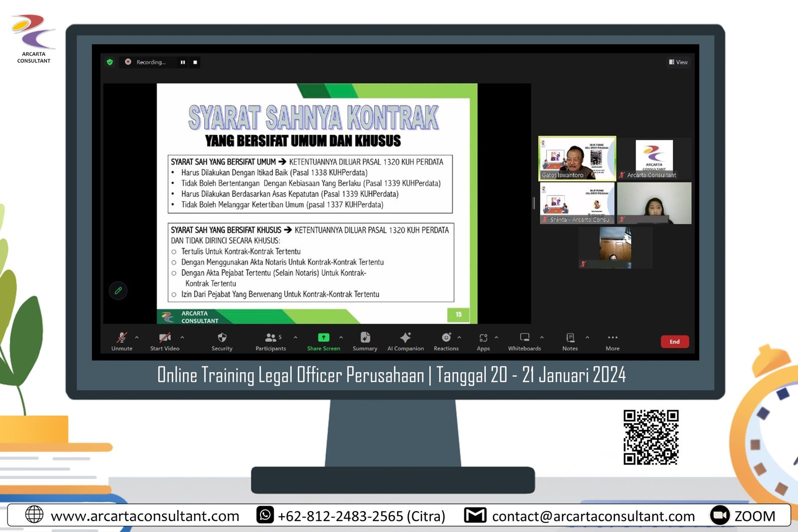Expand video options arrow beside Start Video
Screen dimensions: 798x532
(182, 338)
